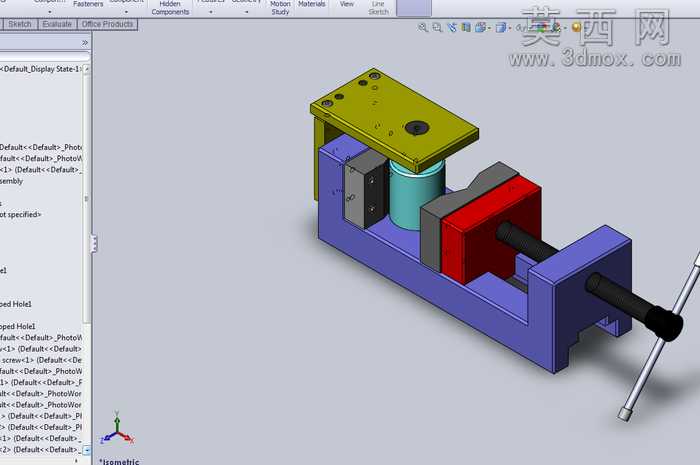Click the Motion Study ribbon button
Screen dimensions: 700x465
point(280,8)
